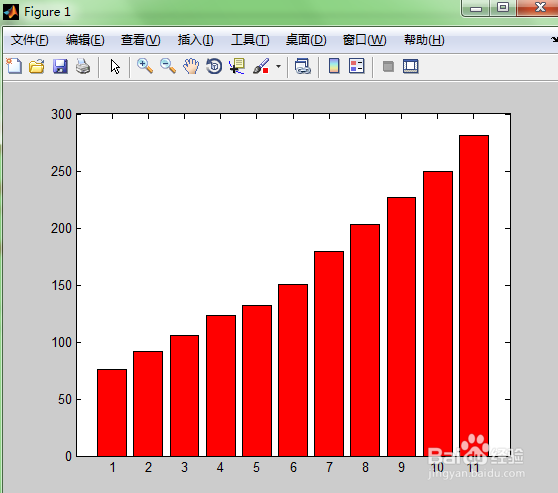Activate the Zoom Out magnifier
Screen dimensions: 558x493
coord(168,66)
